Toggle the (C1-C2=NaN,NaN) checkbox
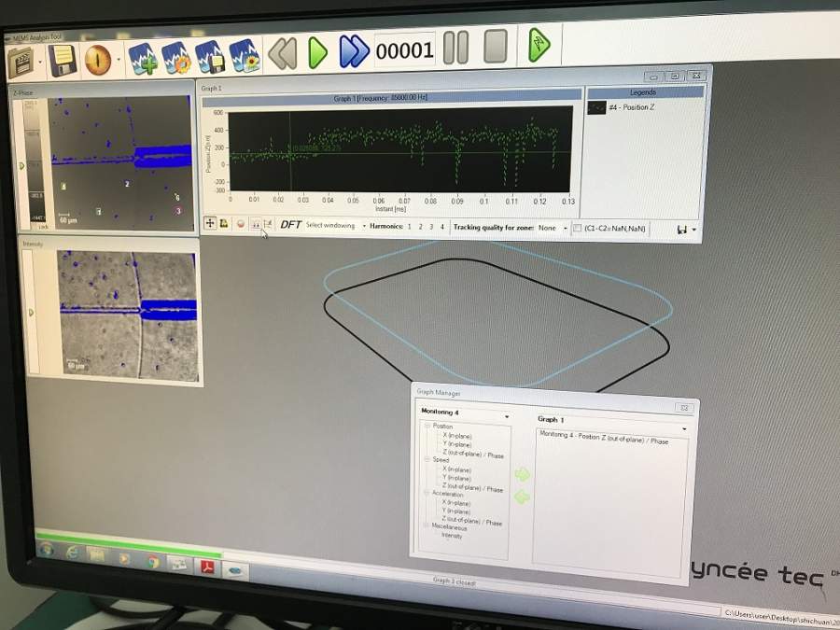Image resolution: width=840 pixels, height=630 pixels. pos(577,229)
